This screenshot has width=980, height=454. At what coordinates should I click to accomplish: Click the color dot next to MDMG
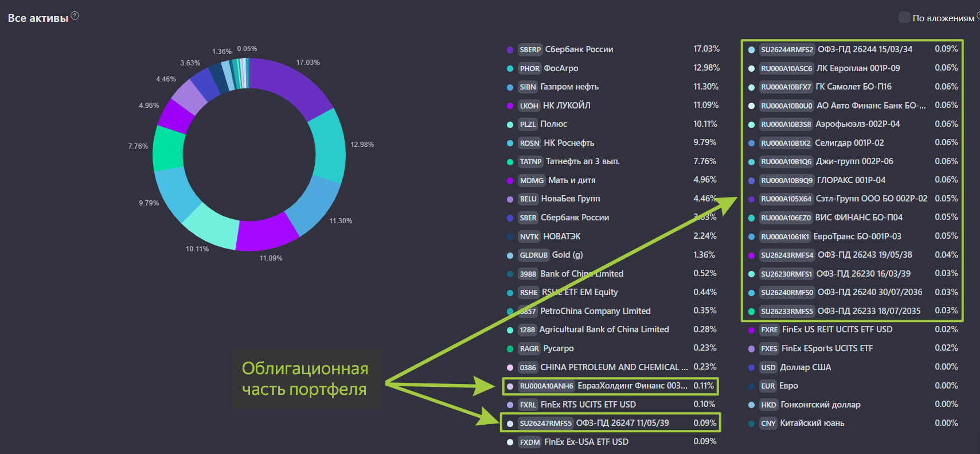[510, 181]
